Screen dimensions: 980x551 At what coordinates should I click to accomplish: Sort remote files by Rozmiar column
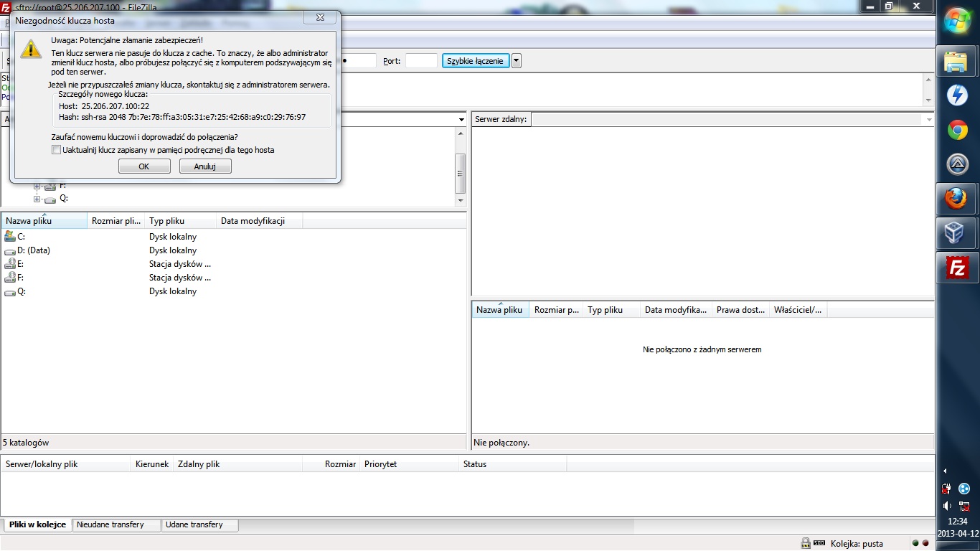click(556, 310)
